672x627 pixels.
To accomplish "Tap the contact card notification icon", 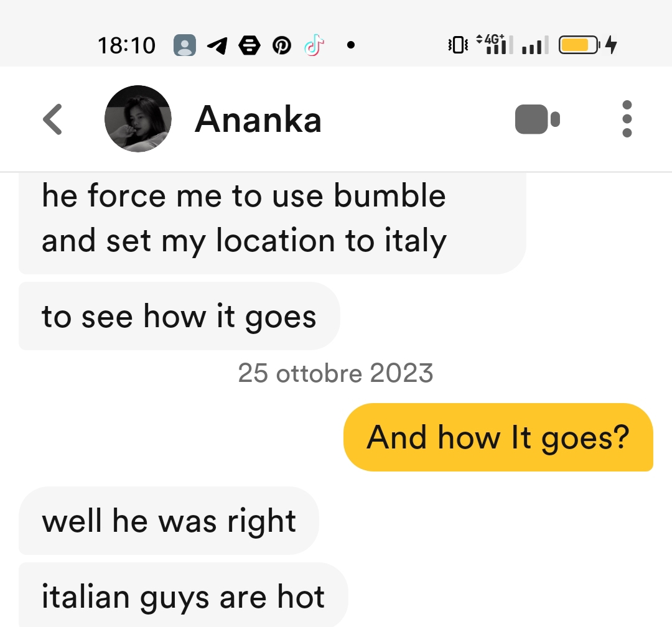I will 185,45.
